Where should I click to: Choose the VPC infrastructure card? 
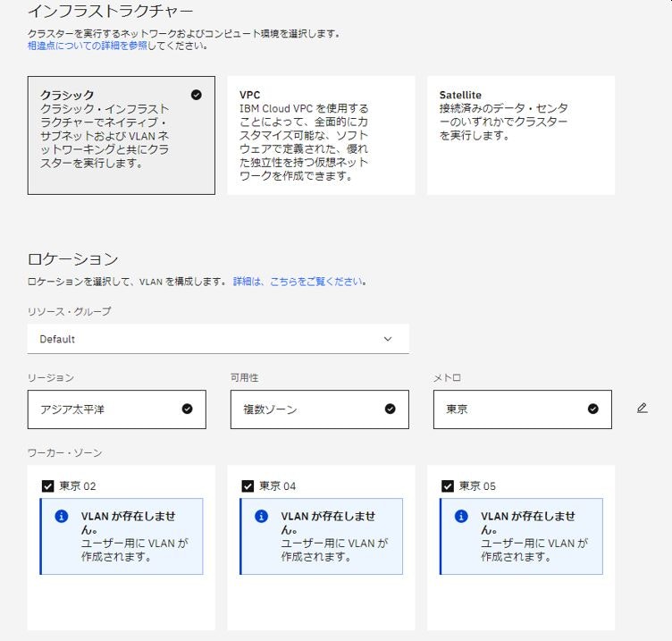point(321,135)
